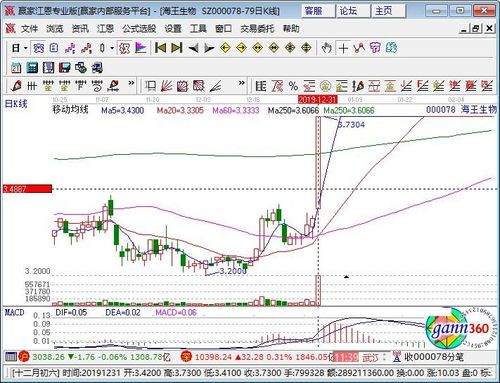The image size is (500, 383).
Task: Select the hand pan tool
Action: tap(327, 48)
